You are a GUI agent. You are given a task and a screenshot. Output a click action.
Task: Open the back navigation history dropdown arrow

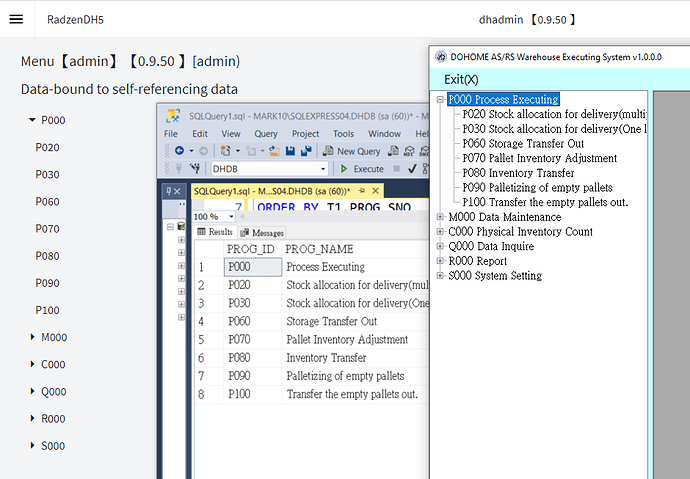coord(191,151)
